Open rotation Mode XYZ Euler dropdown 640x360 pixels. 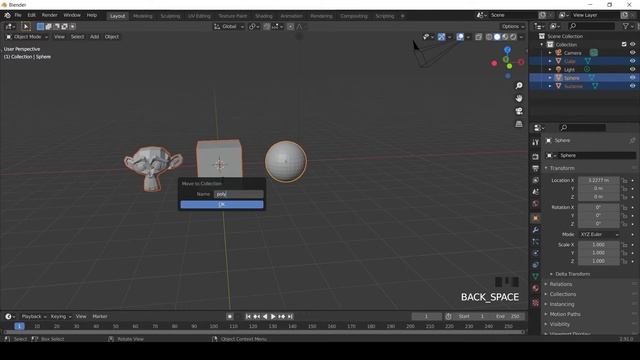coord(599,235)
